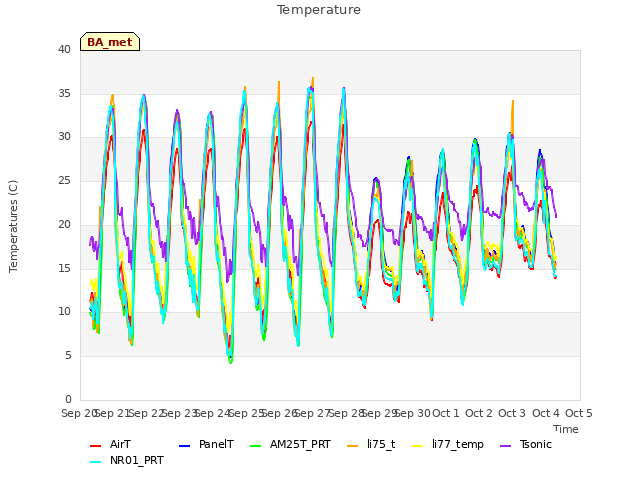Click the Temperature chart title
This screenshot has height=480, width=640.
[319, 10]
